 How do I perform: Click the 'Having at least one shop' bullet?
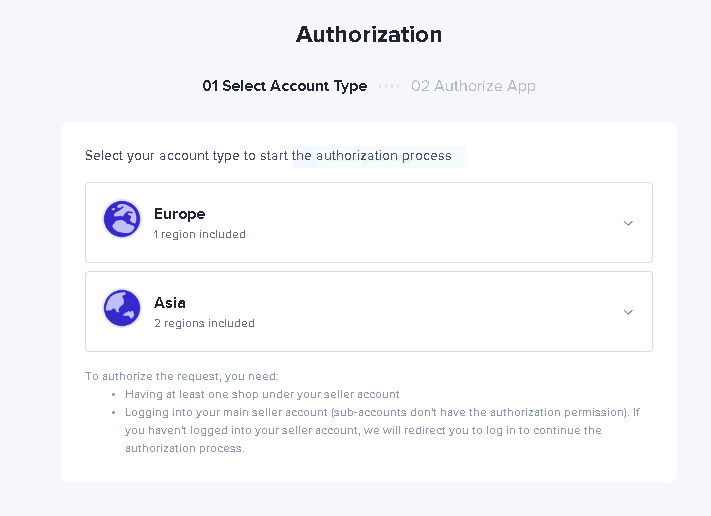(x=262, y=394)
